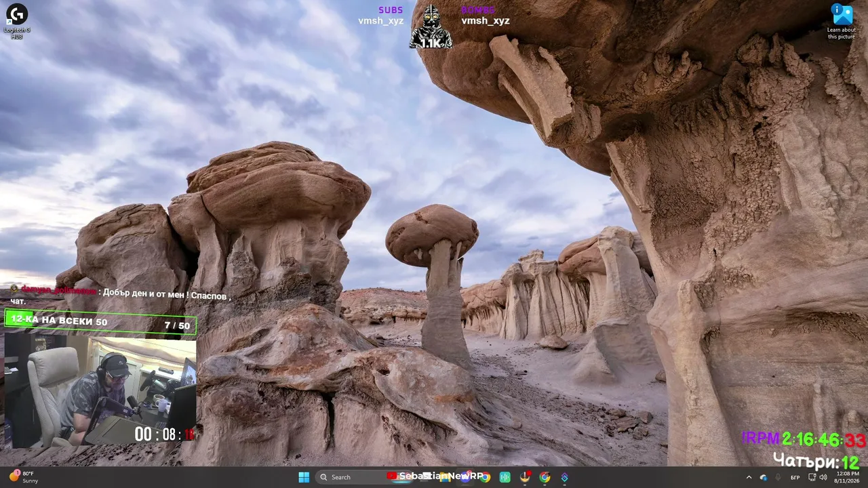Open the Logitech G HUB desktop shortcut

tap(16, 21)
